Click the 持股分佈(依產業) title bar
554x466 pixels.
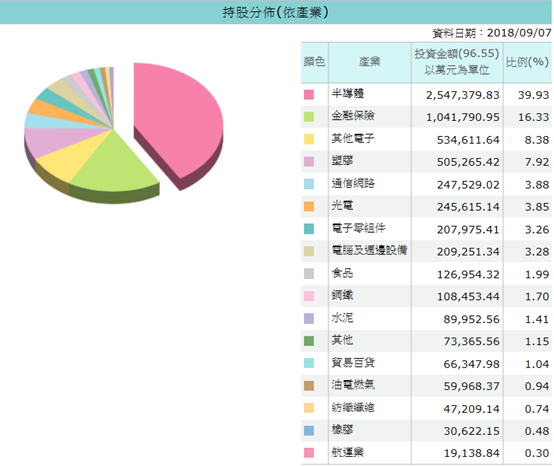(x=276, y=12)
